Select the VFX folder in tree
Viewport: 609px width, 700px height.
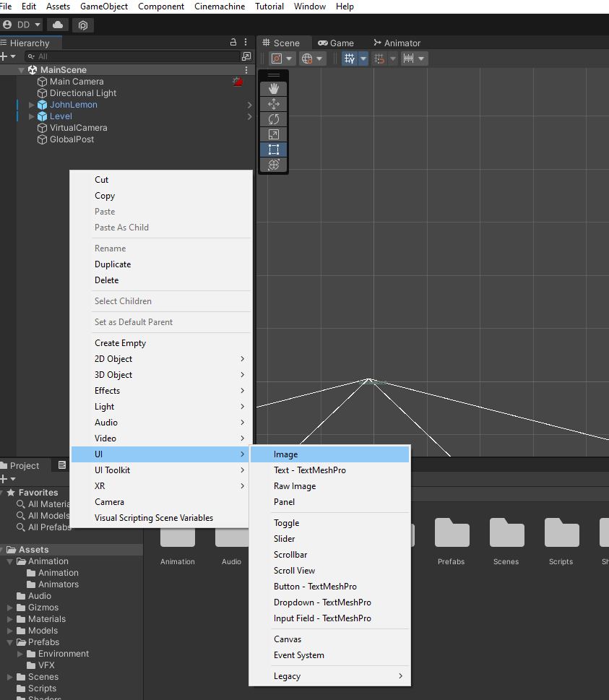[46, 665]
